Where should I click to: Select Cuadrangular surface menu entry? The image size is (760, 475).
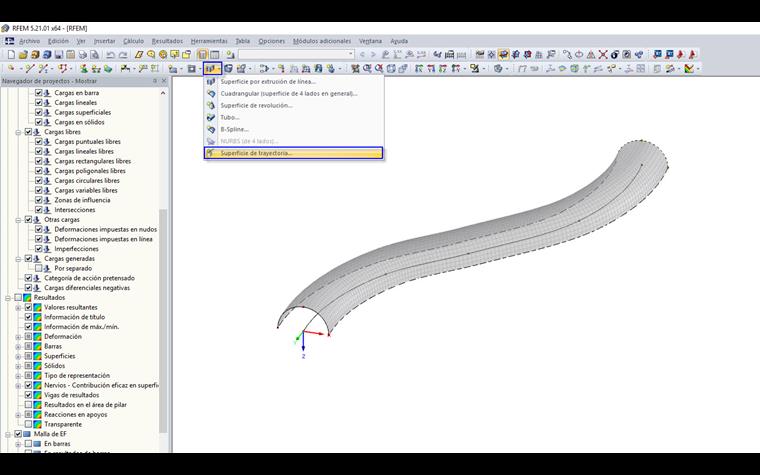click(294, 94)
